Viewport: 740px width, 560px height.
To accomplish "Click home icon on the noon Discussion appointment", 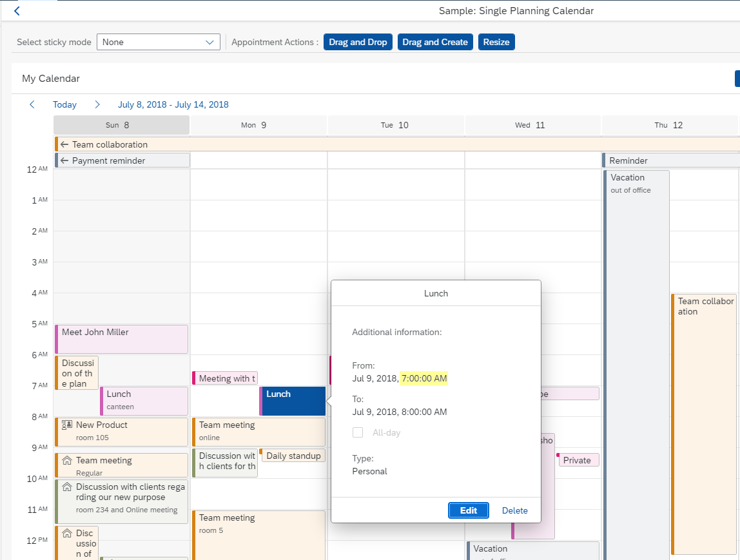I will (x=66, y=533).
